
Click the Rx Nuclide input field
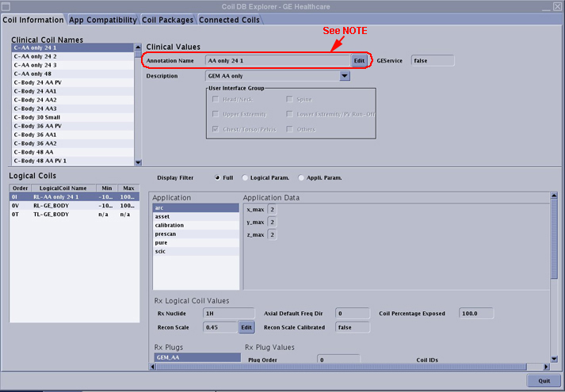(228, 314)
